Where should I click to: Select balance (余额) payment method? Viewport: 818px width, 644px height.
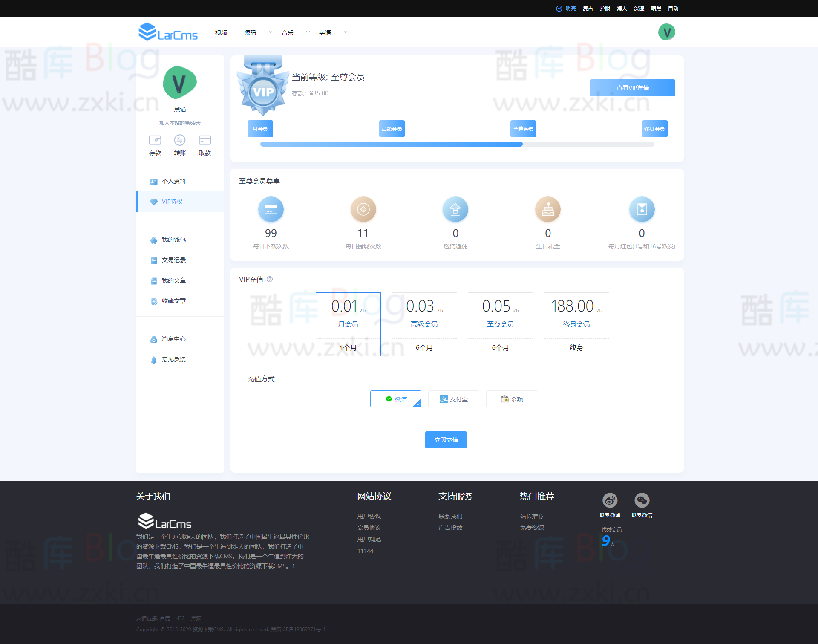(x=512, y=399)
